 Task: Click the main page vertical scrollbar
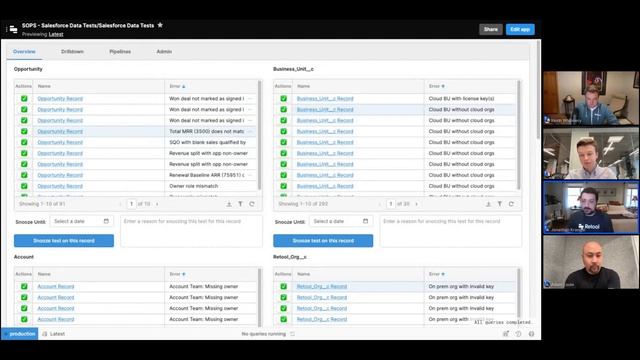(x=538, y=90)
